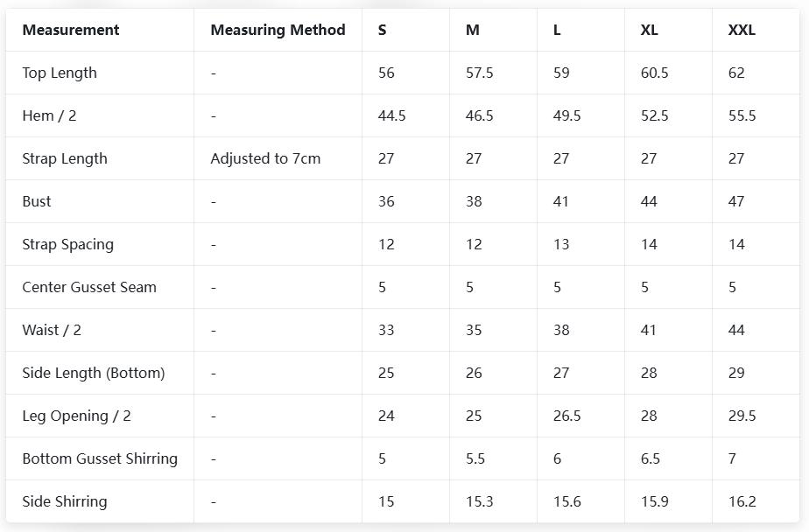The width and height of the screenshot is (809, 532).
Task: Select the Strap Length row label
Action: point(65,158)
